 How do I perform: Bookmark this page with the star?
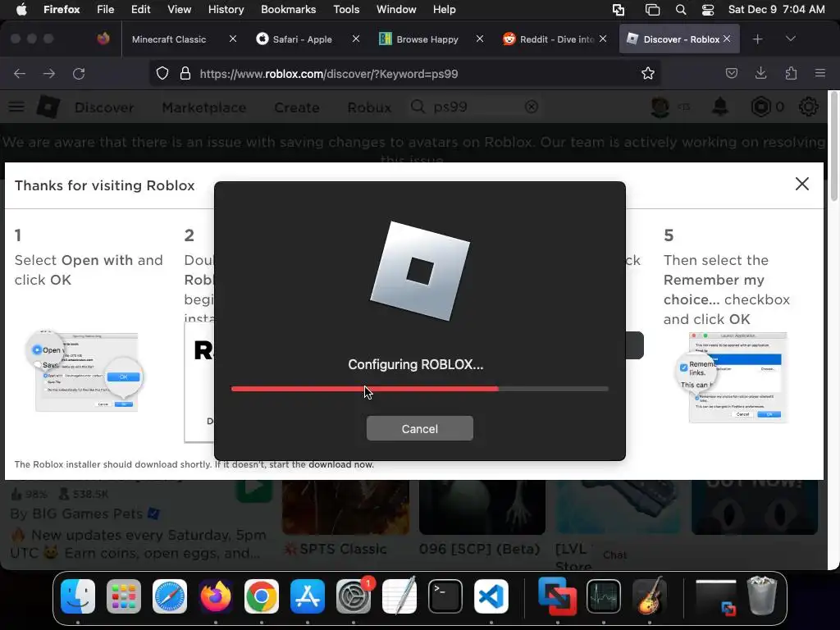point(648,73)
